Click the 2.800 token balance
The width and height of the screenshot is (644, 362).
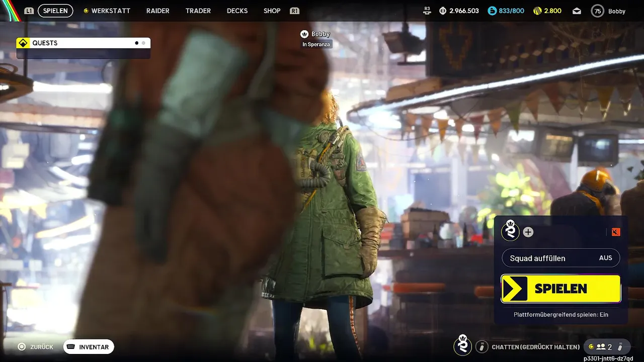click(x=552, y=11)
